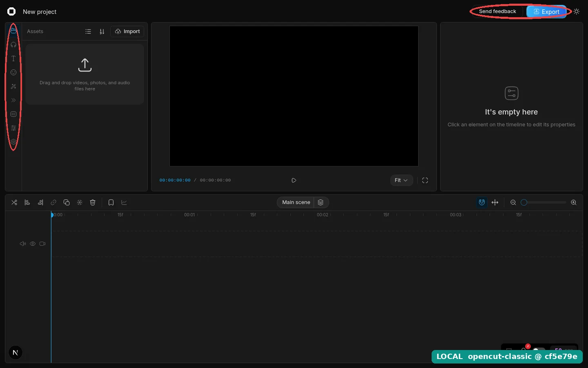The width and height of the screenshot is (588, 368).
Task: Open the scenes layers dropdown
Action: [x=321, y=202]
